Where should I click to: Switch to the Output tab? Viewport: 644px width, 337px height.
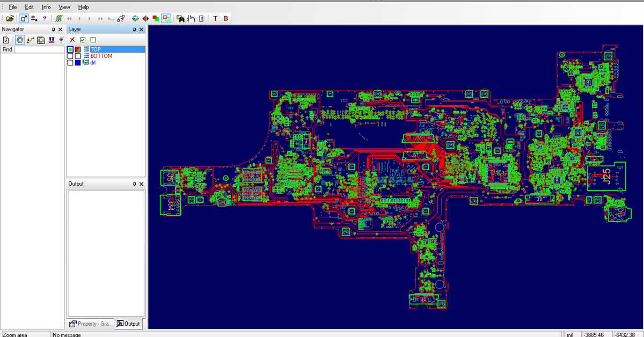coord(129,324)
